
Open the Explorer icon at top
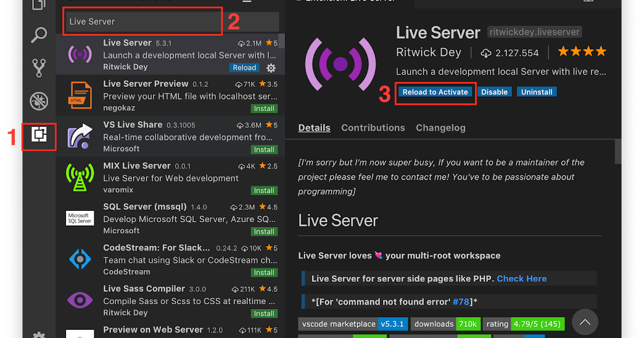point(38,5)
